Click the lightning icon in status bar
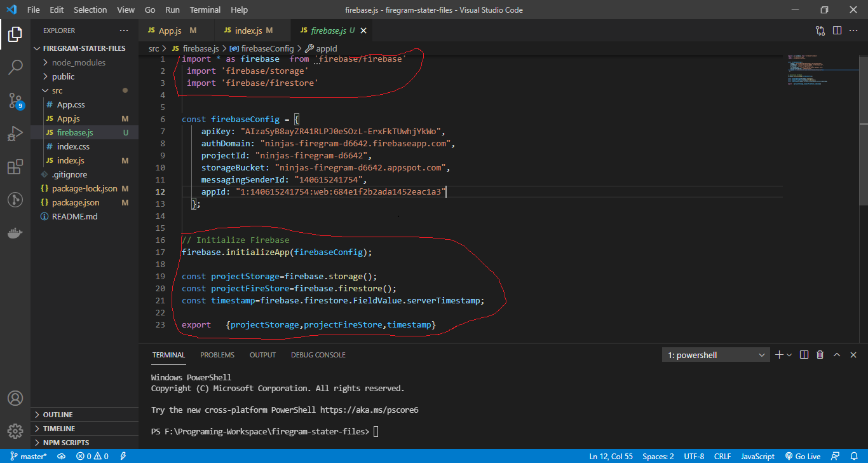868x463 pixels. 123,457
